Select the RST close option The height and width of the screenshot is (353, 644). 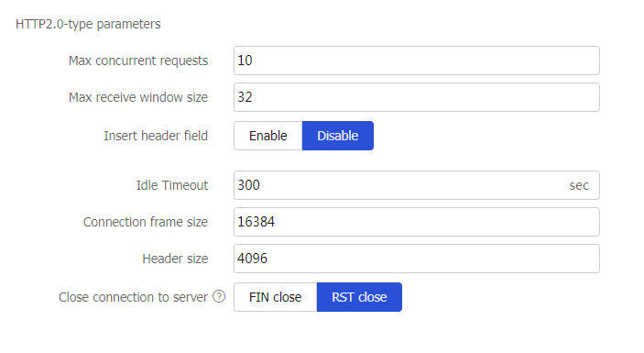point(359,297)
